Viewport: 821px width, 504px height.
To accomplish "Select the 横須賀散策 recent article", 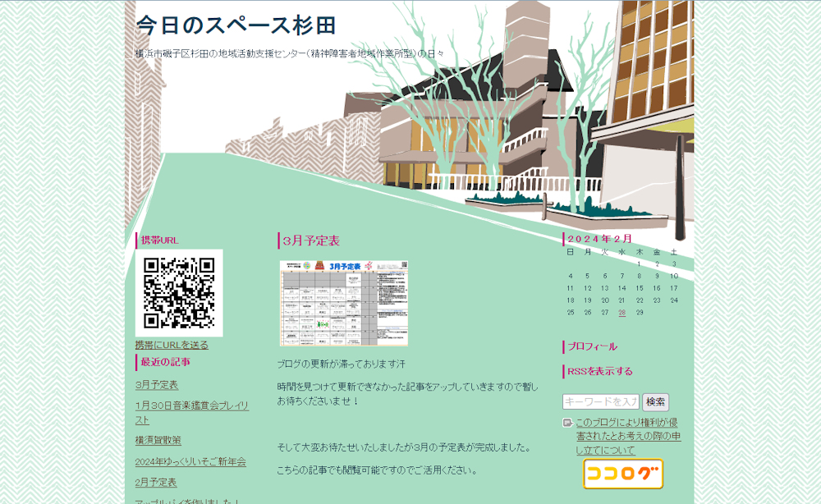I will pos(158,440).
